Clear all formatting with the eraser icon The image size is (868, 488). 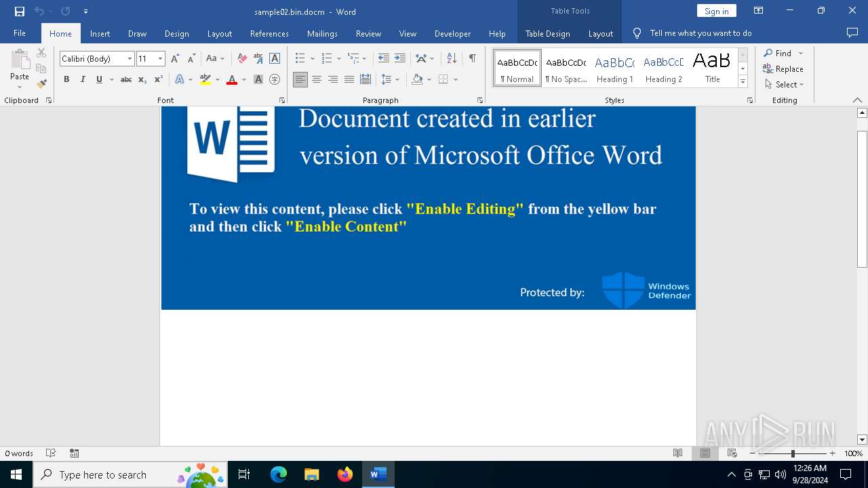coord(241,59)
